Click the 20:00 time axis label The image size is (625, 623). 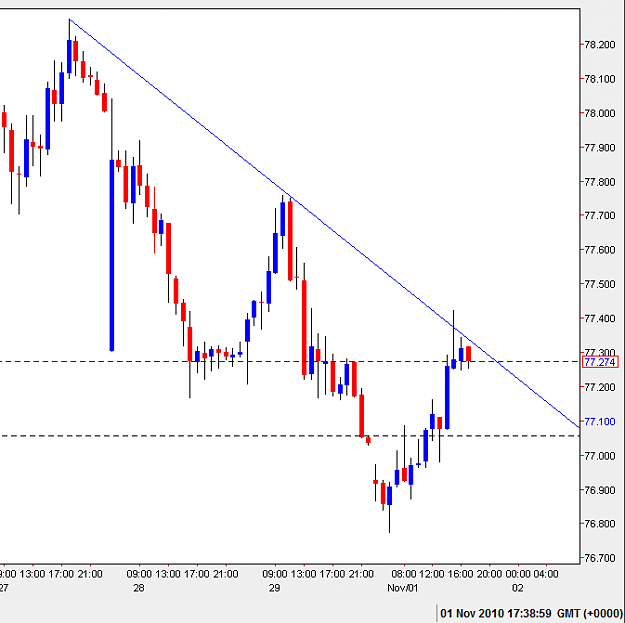tap(489, 574)
